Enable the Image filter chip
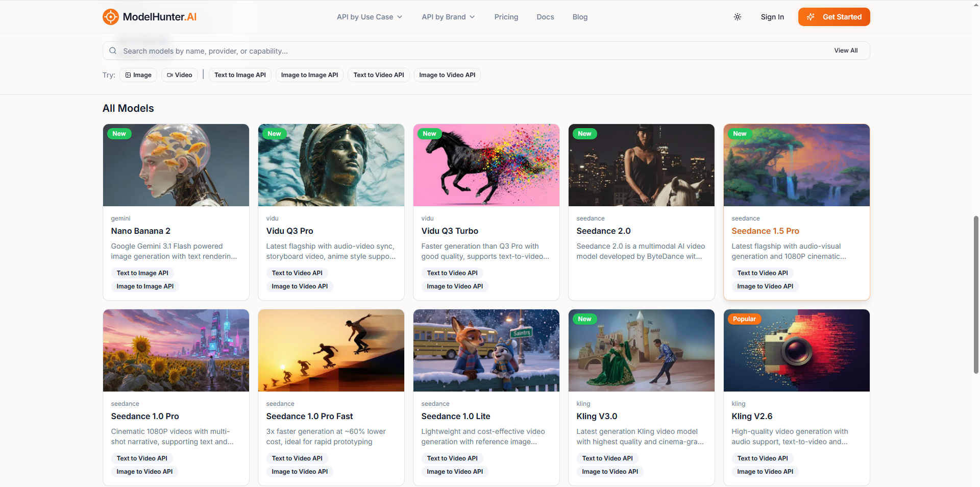 (138, 75)
